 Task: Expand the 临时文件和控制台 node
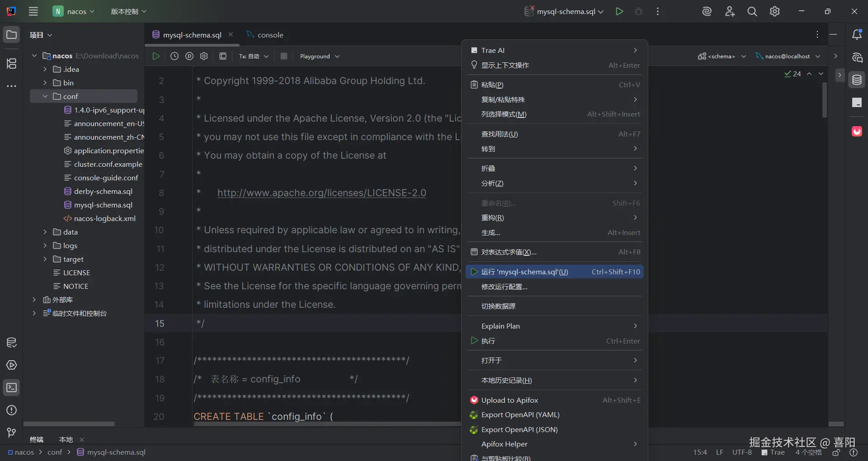pos(34,313)
